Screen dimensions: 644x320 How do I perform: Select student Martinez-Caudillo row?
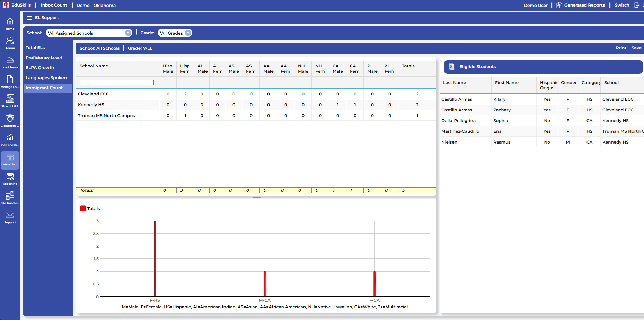click(542, 131)
